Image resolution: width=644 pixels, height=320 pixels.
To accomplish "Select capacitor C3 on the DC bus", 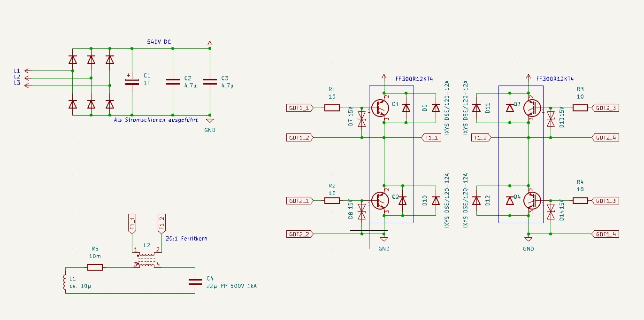I will click(210, 82).
